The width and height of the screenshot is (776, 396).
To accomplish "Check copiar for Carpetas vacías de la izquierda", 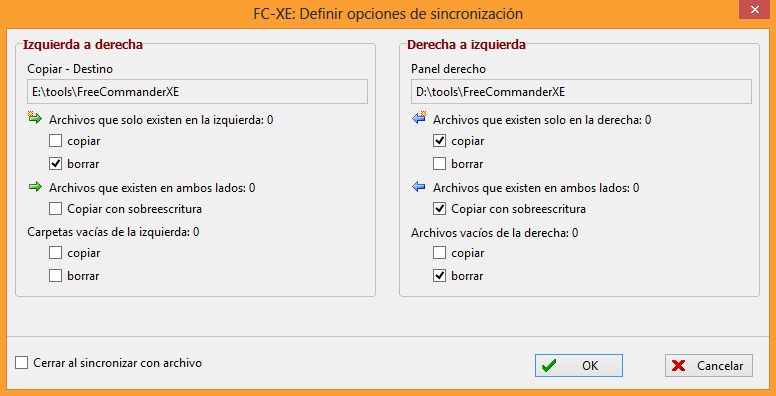I will coord(55,253).
